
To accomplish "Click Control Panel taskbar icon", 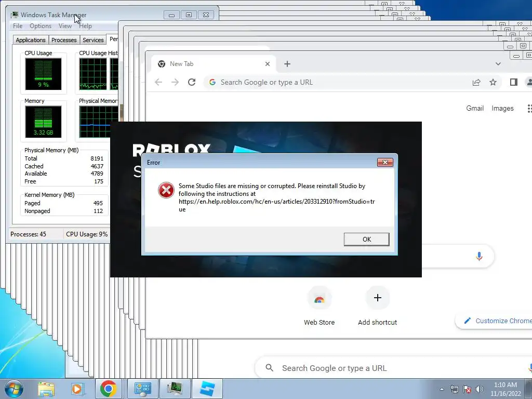I will click(142, 389).
